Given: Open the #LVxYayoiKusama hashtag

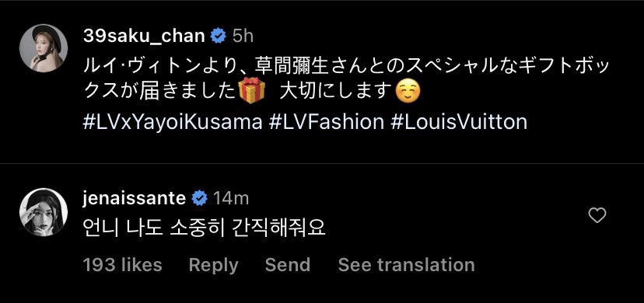Looking at the screenshot, I should tap(173, 122).
